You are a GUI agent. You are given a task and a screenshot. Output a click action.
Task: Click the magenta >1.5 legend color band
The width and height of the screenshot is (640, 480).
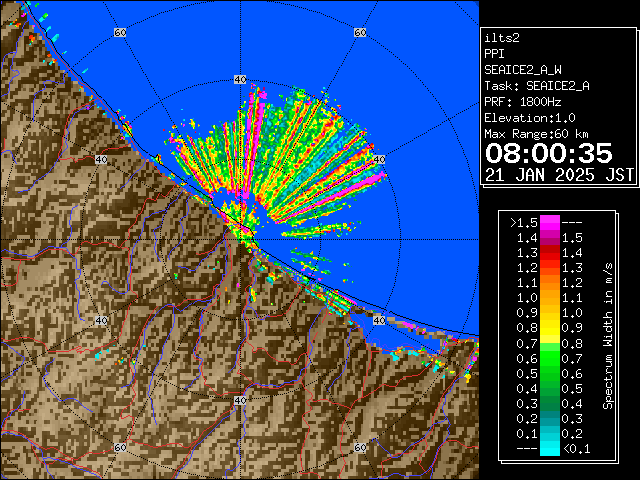coord(550,223)
